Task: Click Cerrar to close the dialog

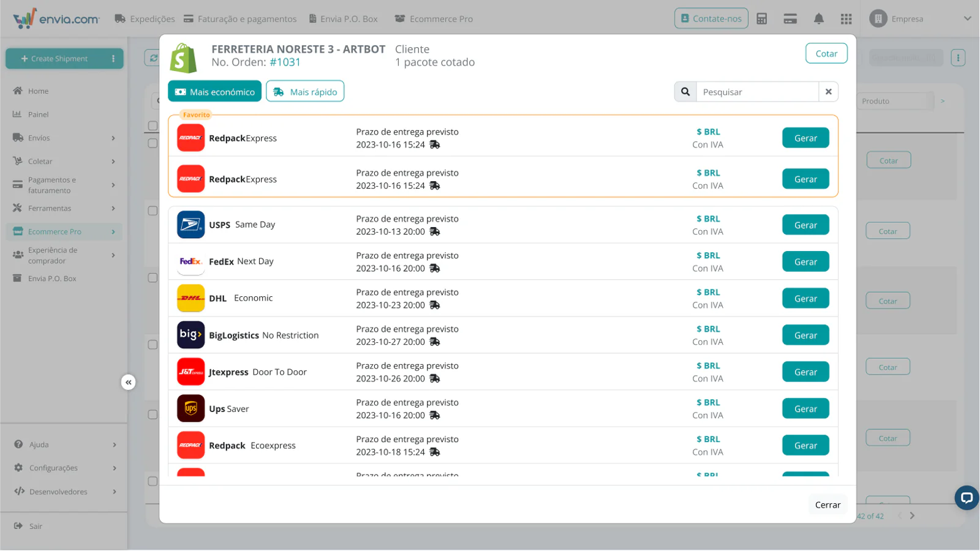Action: 827,504
